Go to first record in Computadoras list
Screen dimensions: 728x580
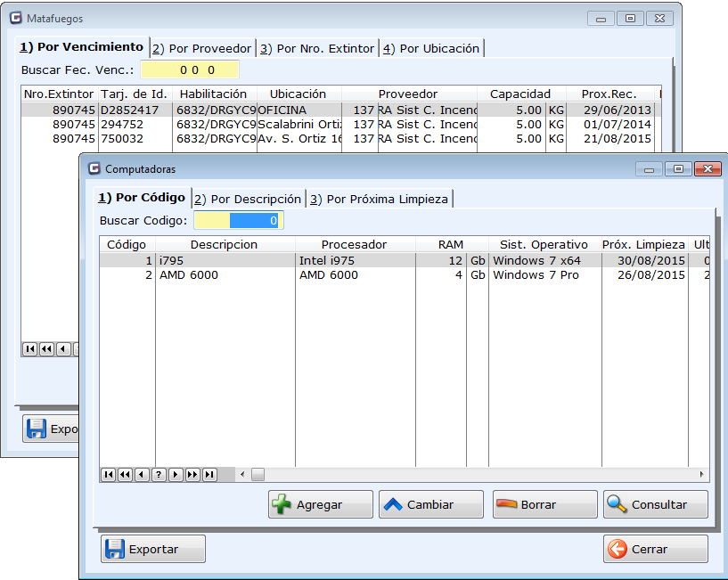(x=109, y=475)
